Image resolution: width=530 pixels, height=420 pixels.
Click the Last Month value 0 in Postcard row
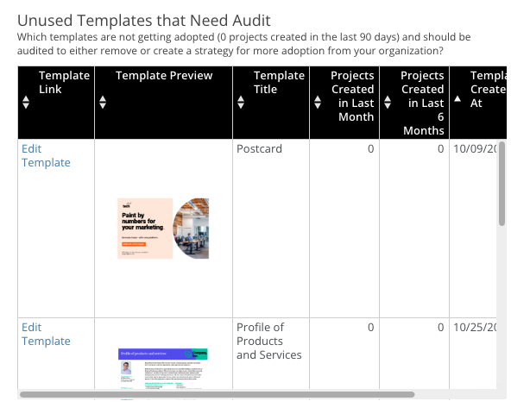[370, 149]
